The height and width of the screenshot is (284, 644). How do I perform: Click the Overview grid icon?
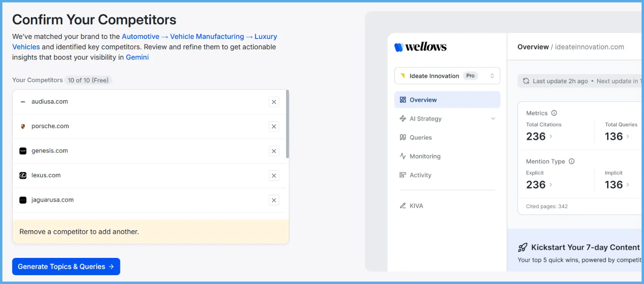[403, 100]
